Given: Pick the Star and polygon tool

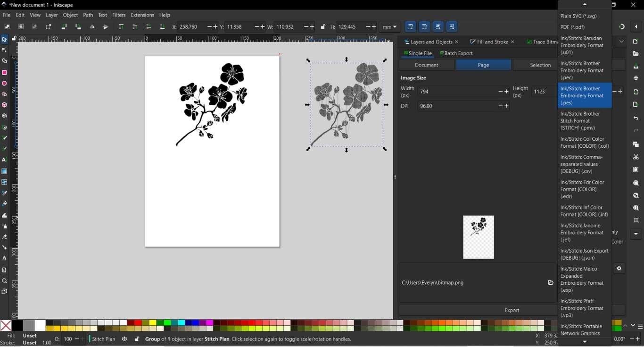Looking at the screenshot, I should tap(4, 94).
